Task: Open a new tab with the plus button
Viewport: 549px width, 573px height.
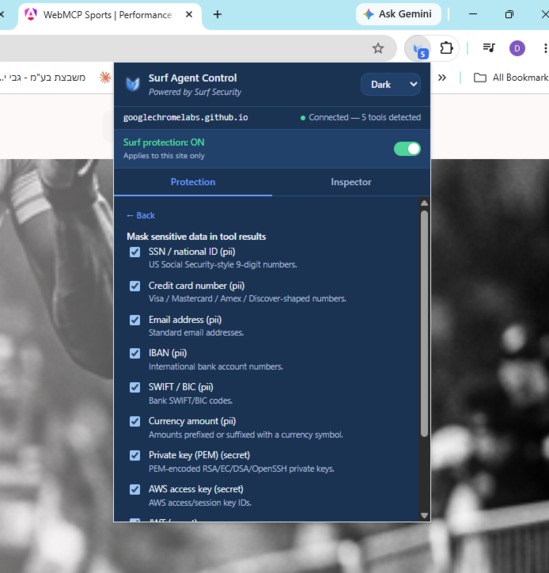Action: click(x=217, y=14)
